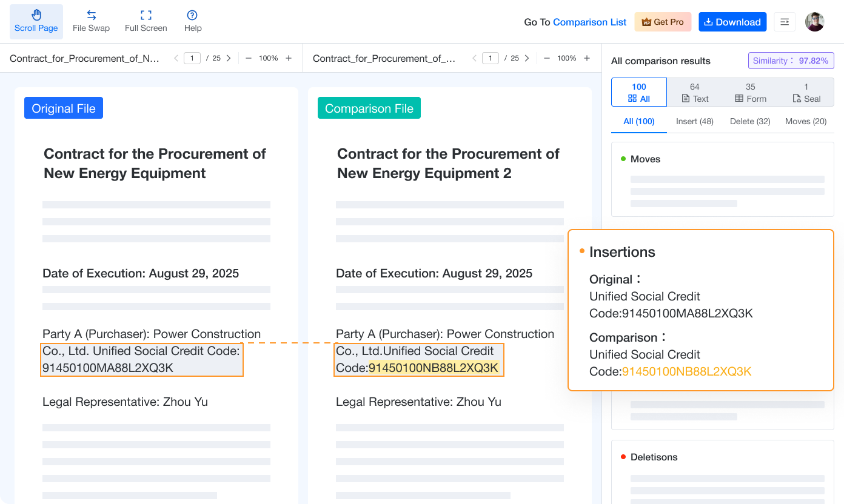Select the Text 64 results category
Image resolution: width=844 pixels, height=504 pixels.
pyautogui.click(x=695, y=92)
